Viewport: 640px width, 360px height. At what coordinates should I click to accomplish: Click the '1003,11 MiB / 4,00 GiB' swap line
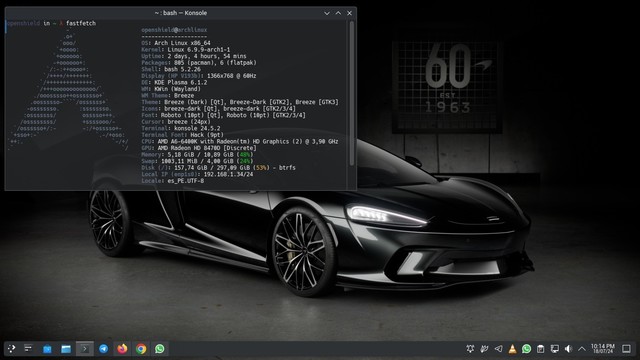point(197,161)
